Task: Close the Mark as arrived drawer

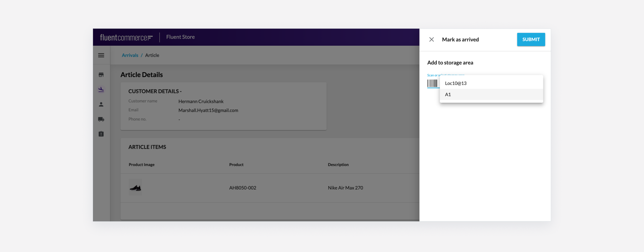Action: coord(432,40)
